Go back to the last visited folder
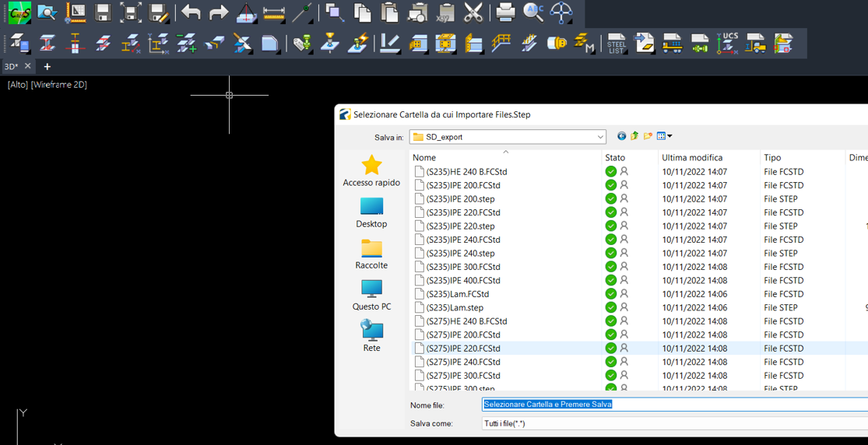Screen dimensions: 868x445 [x=622, y=136]
